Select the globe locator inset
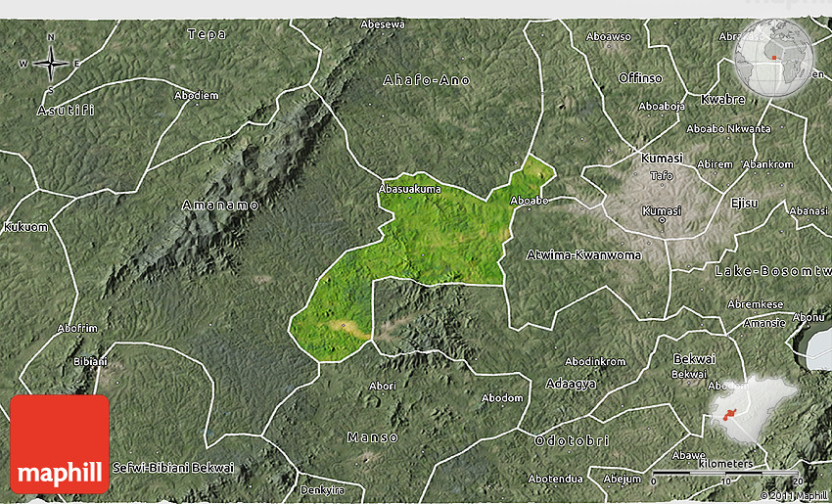832x504 pixels. pos(773,55)
